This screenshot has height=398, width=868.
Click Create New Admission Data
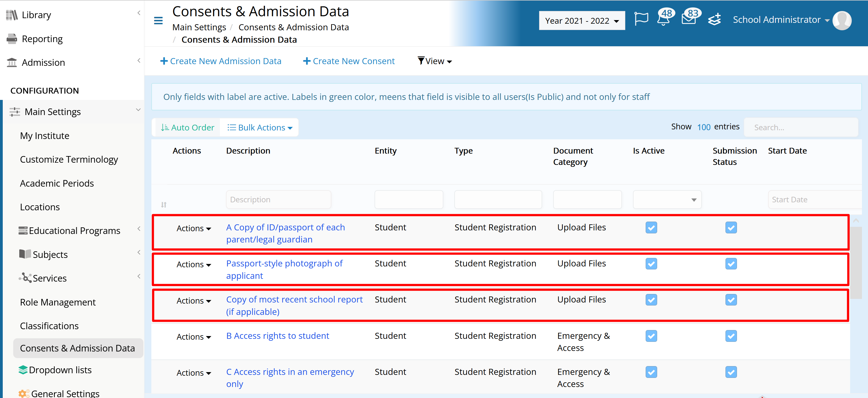(221, 61)
